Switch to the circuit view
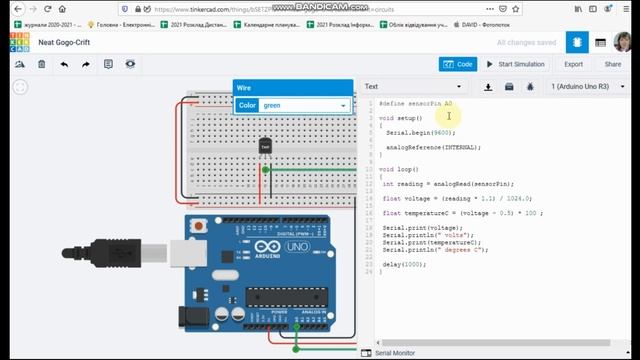The width and height of the screenshot is (640, 360). 577,42
